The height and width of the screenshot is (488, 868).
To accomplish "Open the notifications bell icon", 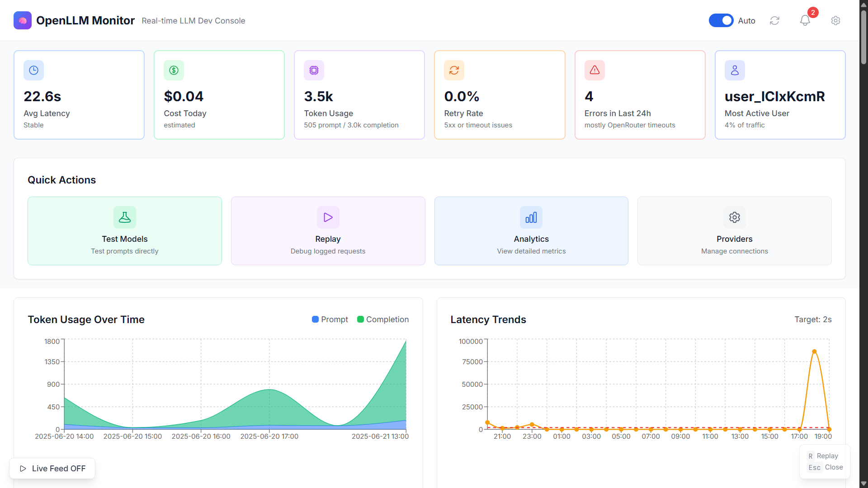I will pyautogui.click(x=805, y=21).
